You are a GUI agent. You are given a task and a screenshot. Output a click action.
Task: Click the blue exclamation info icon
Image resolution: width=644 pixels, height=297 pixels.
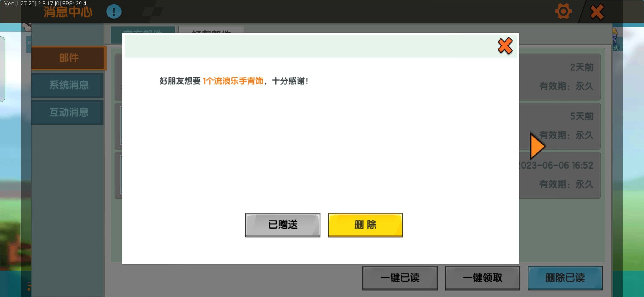click(x=114, y=12)
